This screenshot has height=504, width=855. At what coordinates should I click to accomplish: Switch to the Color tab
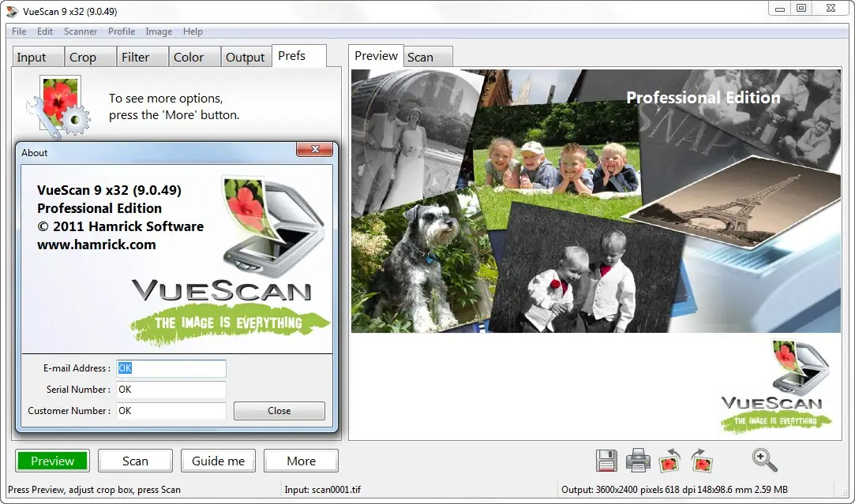195,58
